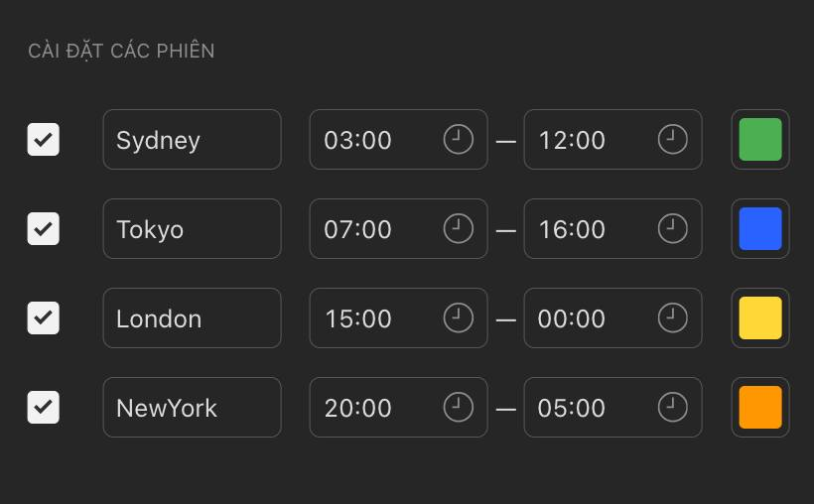Uncheck the Sydney session checkbox
The image size is (814, 504).
click(43, 139)
